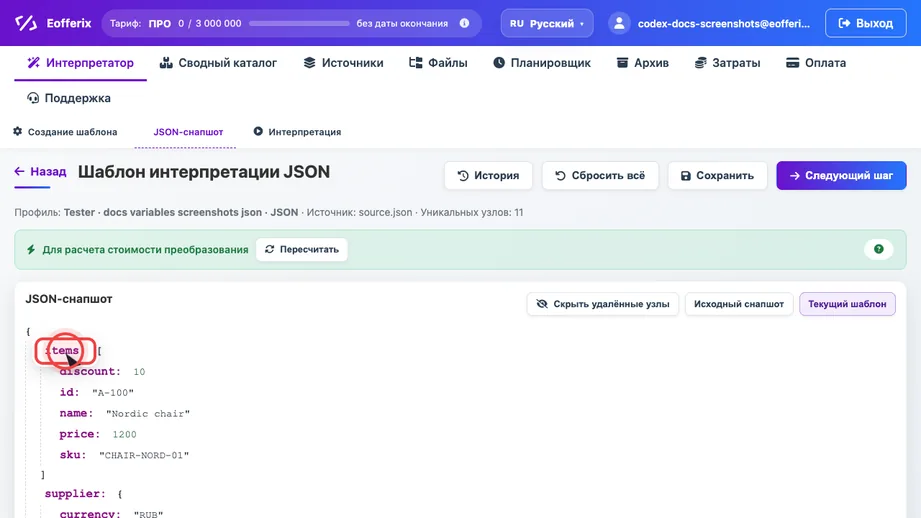Click the Назад back link
The width and height of the screenshot is (921, 518).
click(x=41, y=171)
